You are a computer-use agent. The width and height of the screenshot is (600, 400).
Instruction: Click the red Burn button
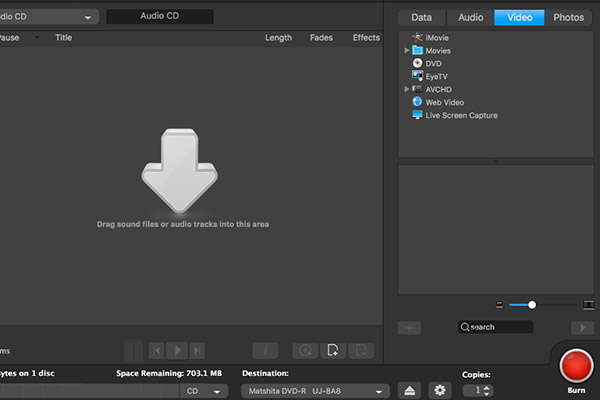point(575,365)
